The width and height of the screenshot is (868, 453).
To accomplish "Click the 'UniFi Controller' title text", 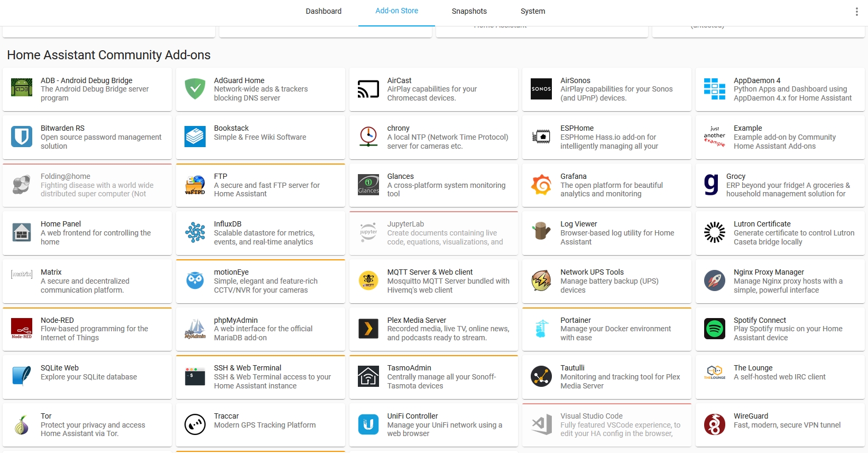I will point(412,416).
